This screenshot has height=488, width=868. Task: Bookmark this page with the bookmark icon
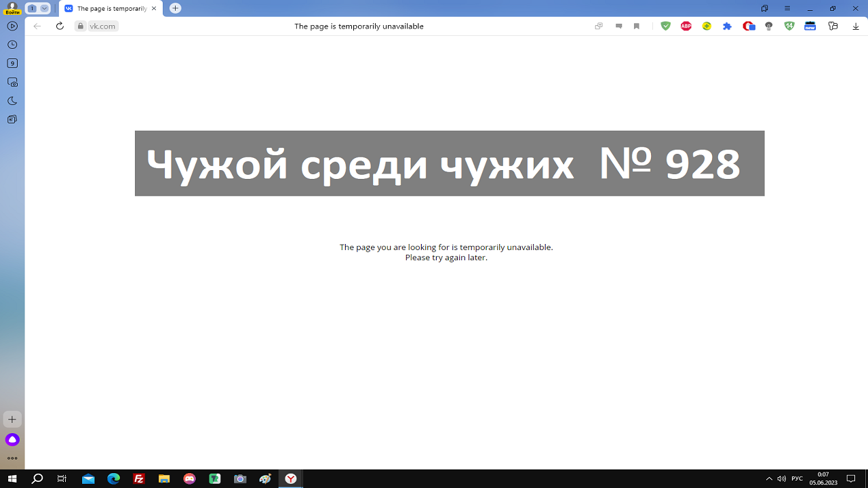[637, 26]
